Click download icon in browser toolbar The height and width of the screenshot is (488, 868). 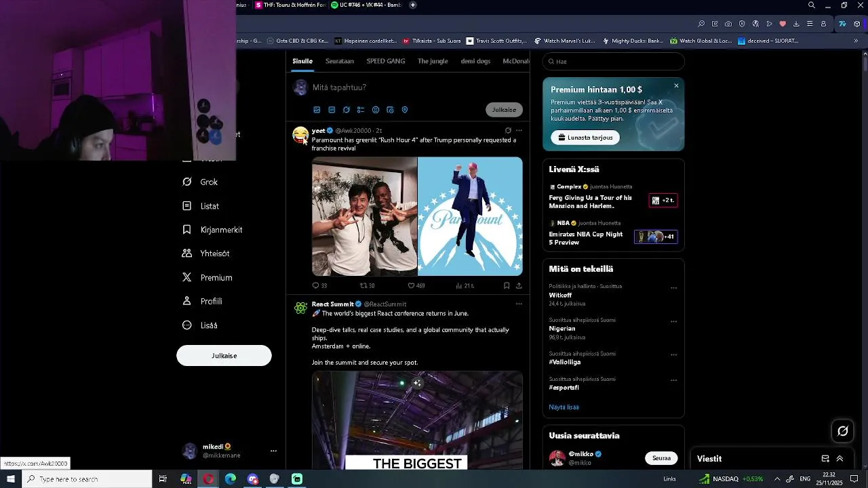796,24
